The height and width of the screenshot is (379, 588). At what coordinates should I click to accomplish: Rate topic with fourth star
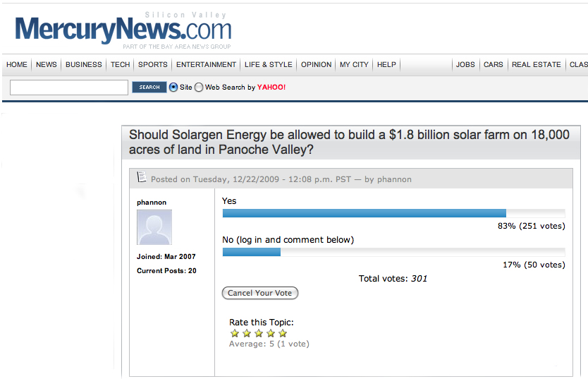(x=271, y=333)
